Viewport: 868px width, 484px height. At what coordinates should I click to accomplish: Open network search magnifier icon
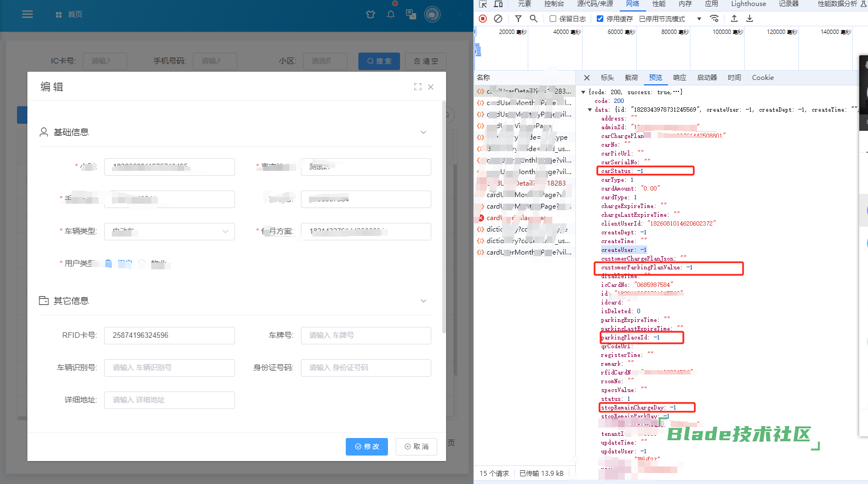tap(533, 19)
